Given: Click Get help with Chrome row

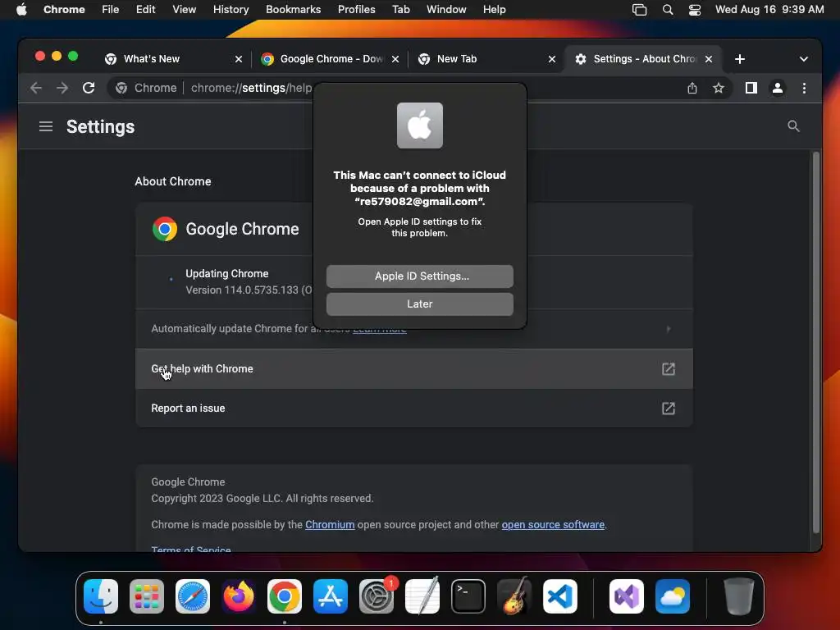Looking at the screenshot, I should point(413,369).
